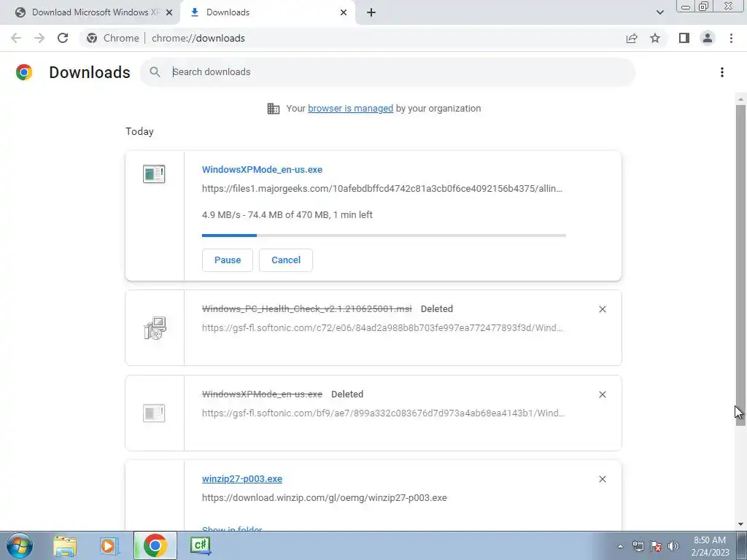The image size is (747, 560).
Task: Click the Action Center flag icon
Action: 656,546
